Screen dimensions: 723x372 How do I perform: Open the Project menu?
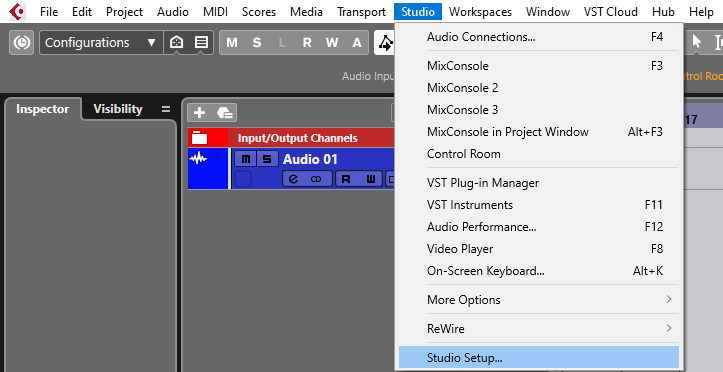pyautogui.click(x=124, y=12)
